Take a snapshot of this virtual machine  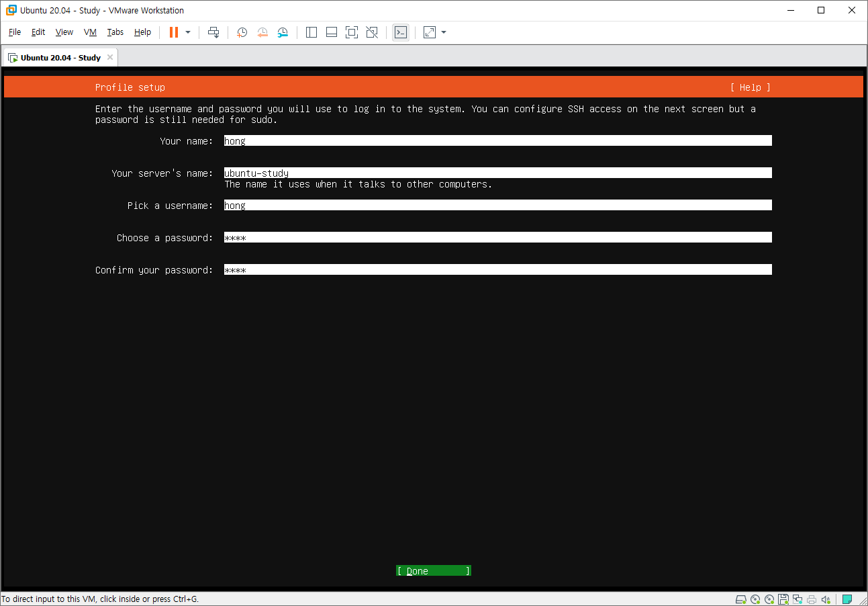[x=242, y=32]
